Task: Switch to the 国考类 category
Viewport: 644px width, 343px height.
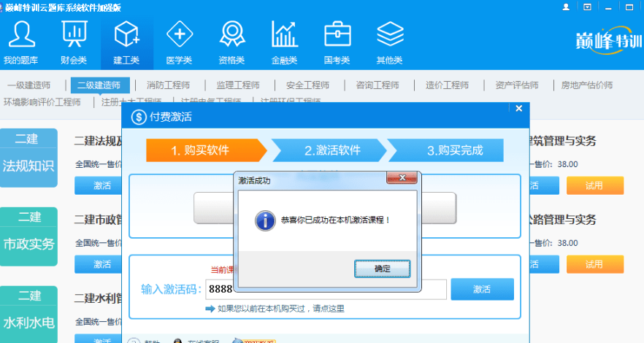Action: click(x=337, y=42)
